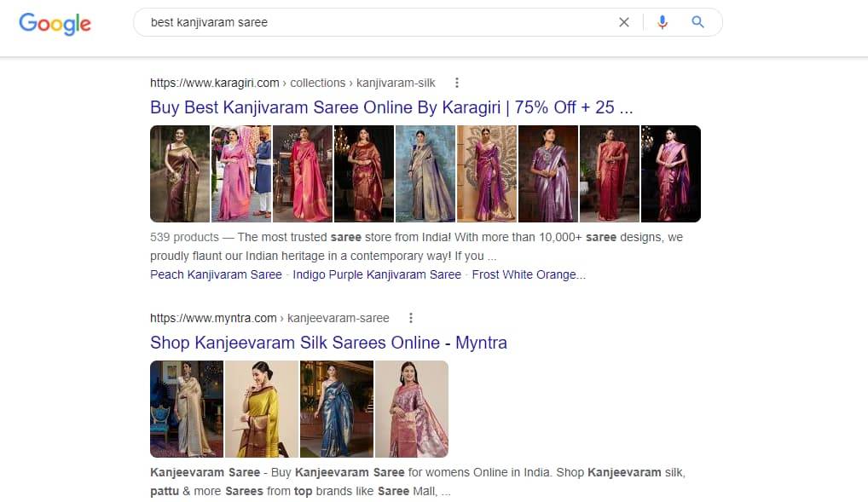The width and height of the screenshot is (868, 502).
Task: Click the '539 products' snippet text
Action: (184, 237)
